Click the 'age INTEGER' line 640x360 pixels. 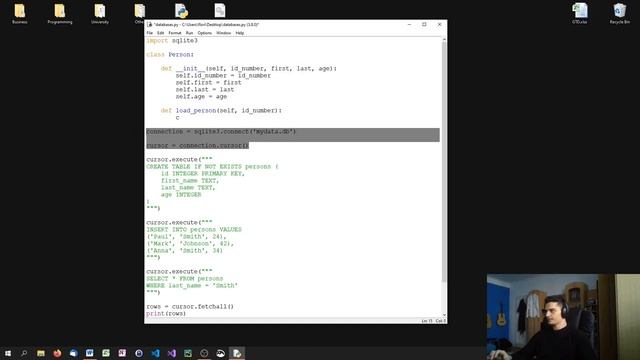click(181, 195)
